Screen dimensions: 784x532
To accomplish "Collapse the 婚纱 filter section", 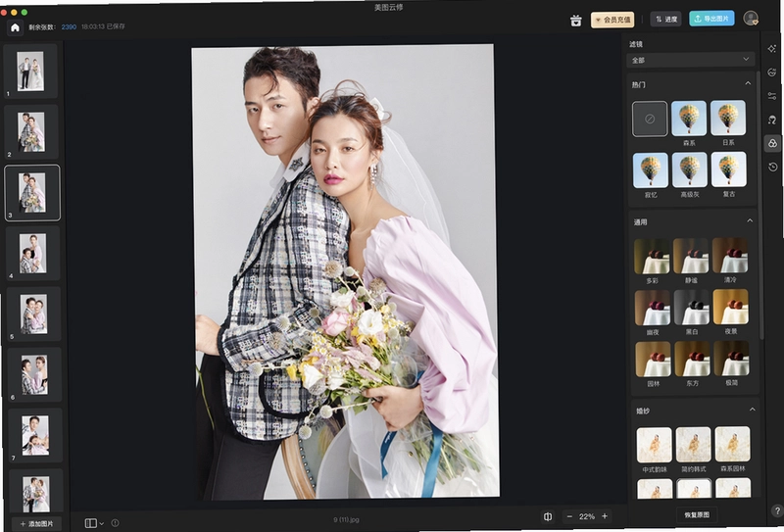I will coord(752,410).
